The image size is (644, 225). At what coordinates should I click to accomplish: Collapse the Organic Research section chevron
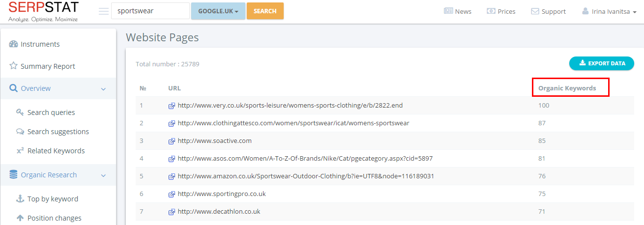[103, 175]
